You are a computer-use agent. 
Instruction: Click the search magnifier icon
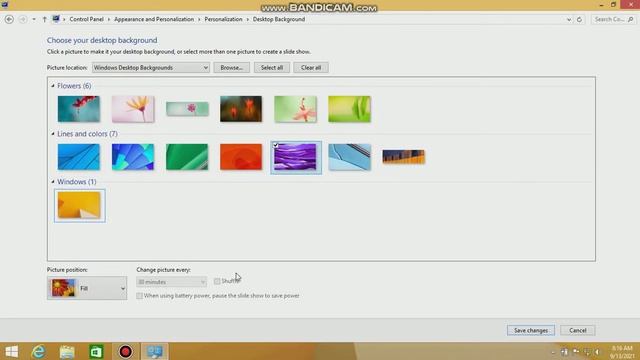[631, 19]
